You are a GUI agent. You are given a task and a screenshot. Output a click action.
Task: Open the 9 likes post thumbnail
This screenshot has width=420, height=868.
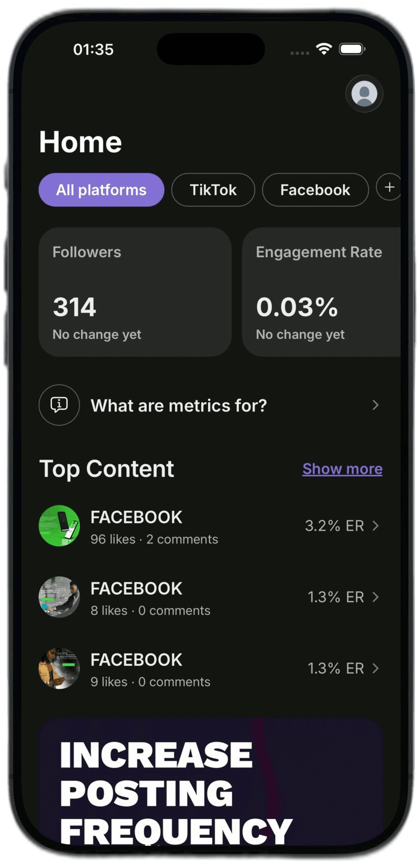pyautogui.click(x=59, y=668)
